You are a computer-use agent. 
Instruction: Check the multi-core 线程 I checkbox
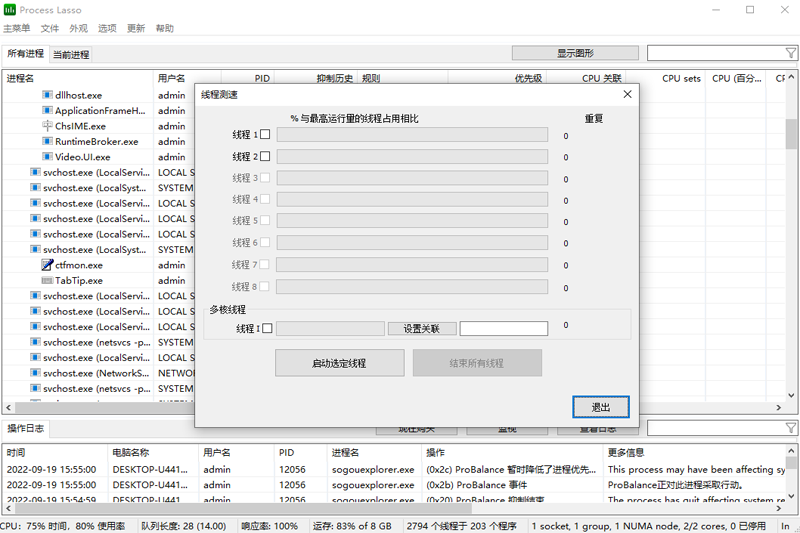267,328
